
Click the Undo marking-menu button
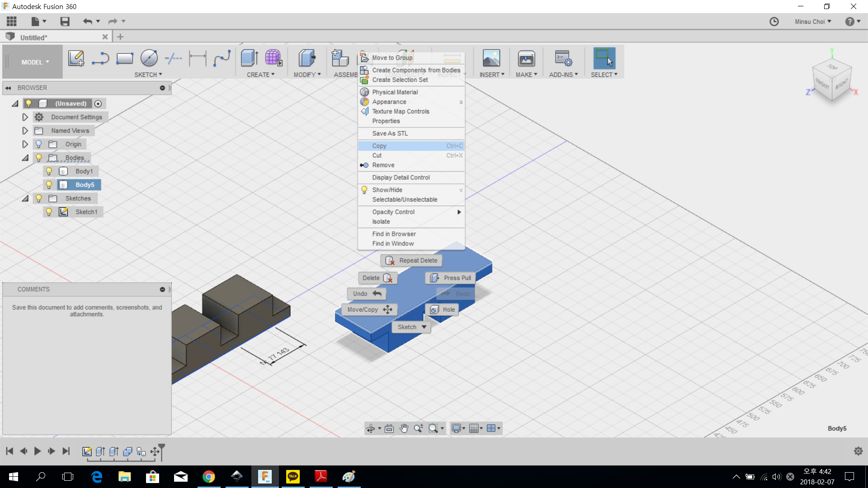(367, 294)
